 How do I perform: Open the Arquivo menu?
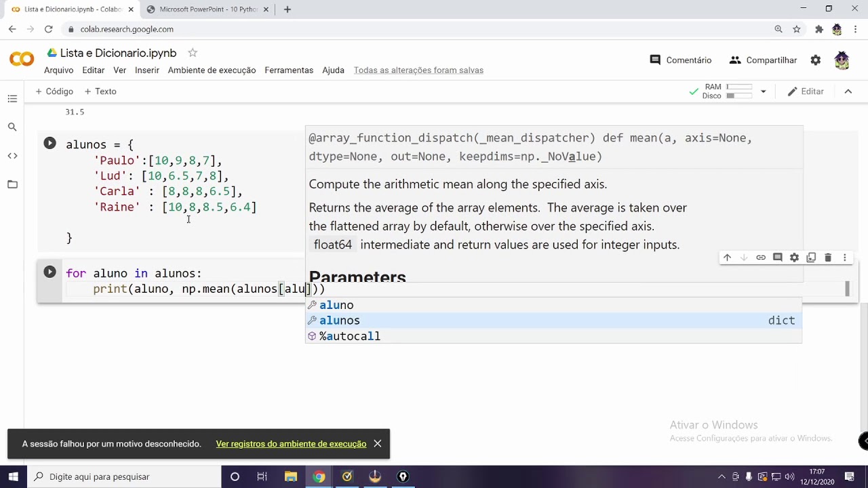coord(58,70)
